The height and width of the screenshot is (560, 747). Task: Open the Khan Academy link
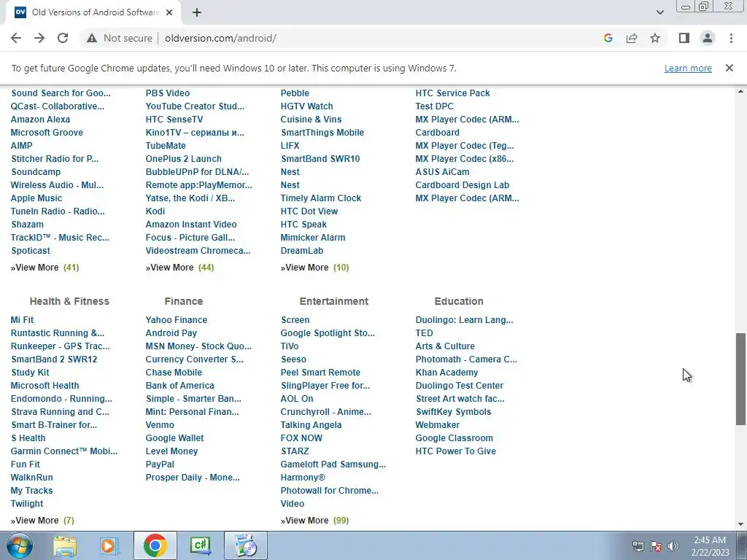(x=446, y=373)
